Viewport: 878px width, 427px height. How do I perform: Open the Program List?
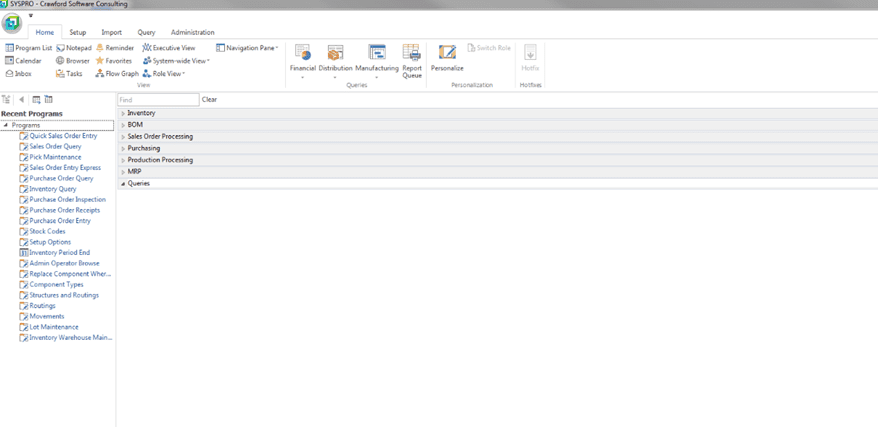(29, 48)
